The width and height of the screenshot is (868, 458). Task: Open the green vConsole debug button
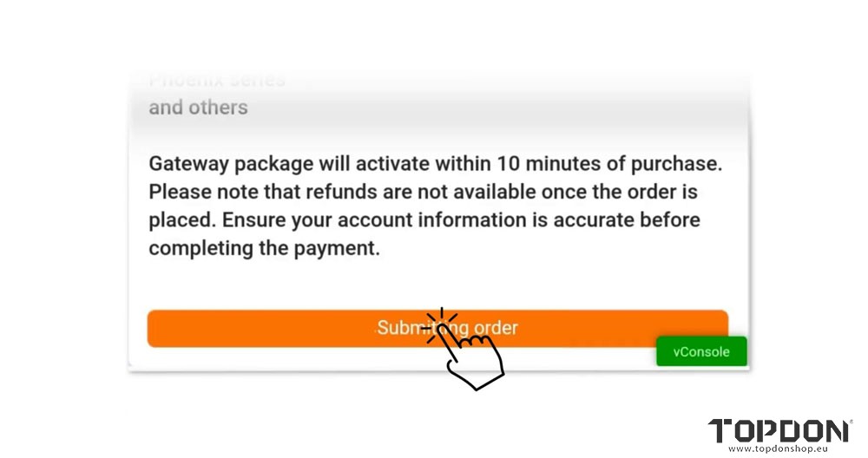click(701, 351)
